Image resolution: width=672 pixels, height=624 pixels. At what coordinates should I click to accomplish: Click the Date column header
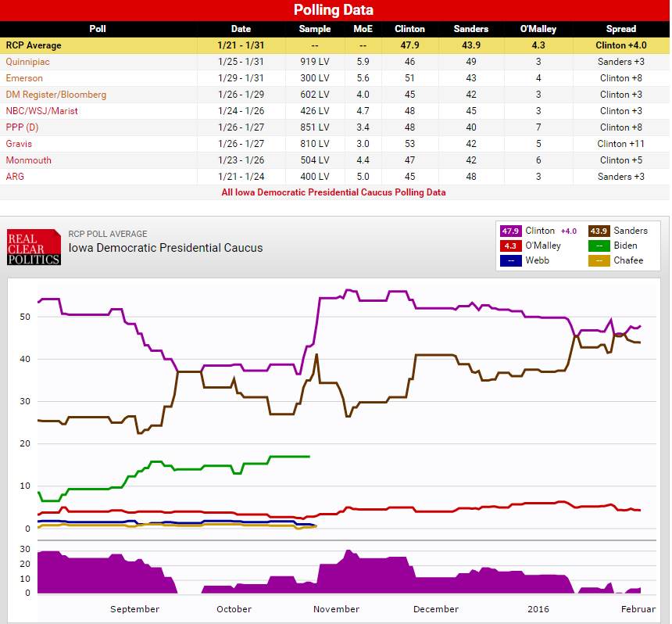point(241,29)
